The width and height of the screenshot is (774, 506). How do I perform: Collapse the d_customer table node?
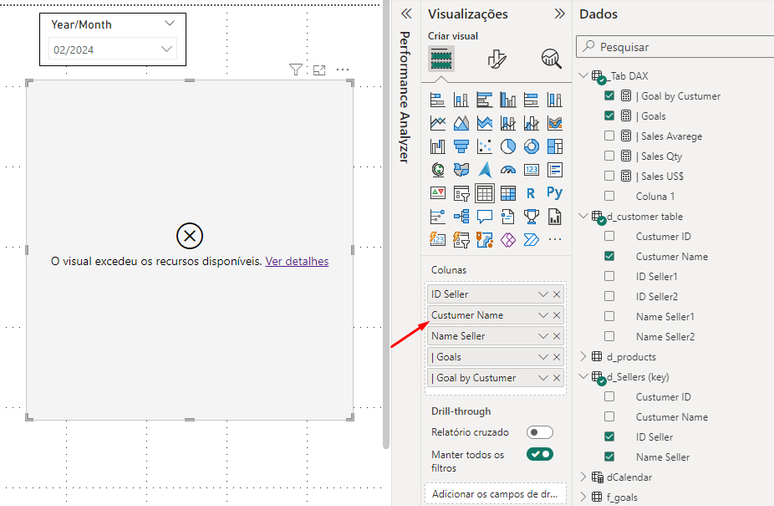(x=583, y=216)
